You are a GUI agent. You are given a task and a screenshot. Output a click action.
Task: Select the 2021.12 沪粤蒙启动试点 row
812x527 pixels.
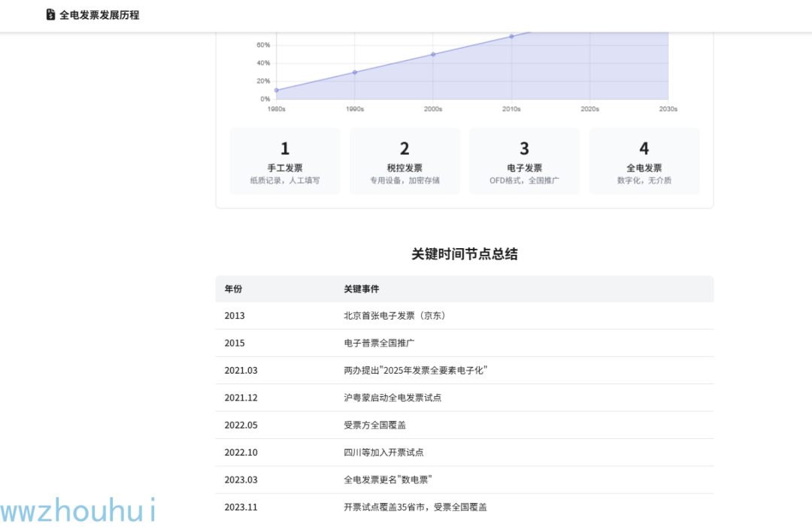[x=465, y=398]
